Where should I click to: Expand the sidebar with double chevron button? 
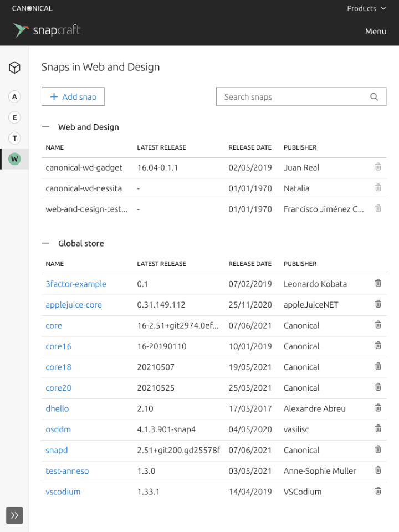14,515
